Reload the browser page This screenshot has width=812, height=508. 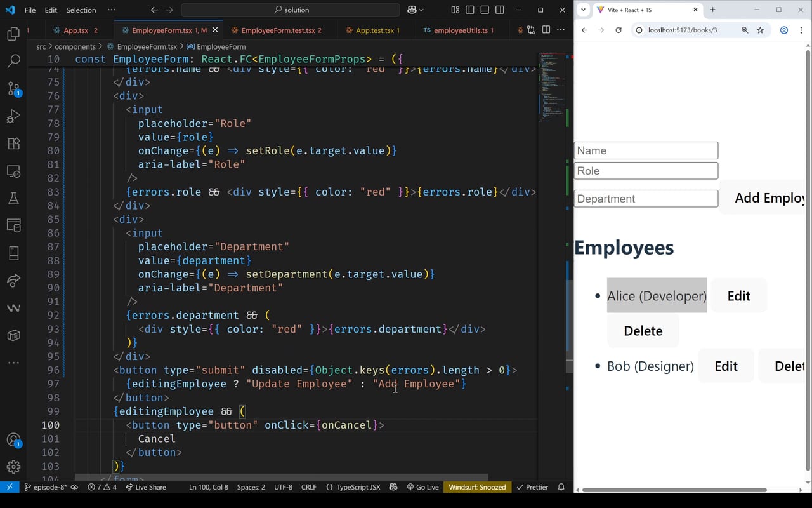point(619,30)
